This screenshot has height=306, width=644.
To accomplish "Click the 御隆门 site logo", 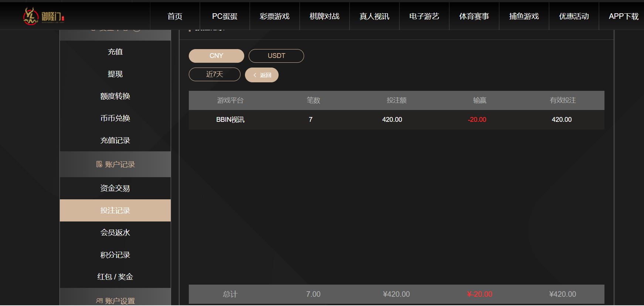I will (x=44, y=16).
